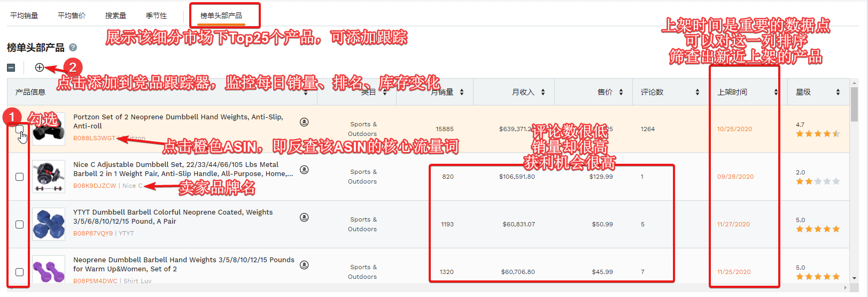Click the orange ASIN B08K9DJZCW link
The width and height of the screenshot is (868, 297).
point(95,186)
